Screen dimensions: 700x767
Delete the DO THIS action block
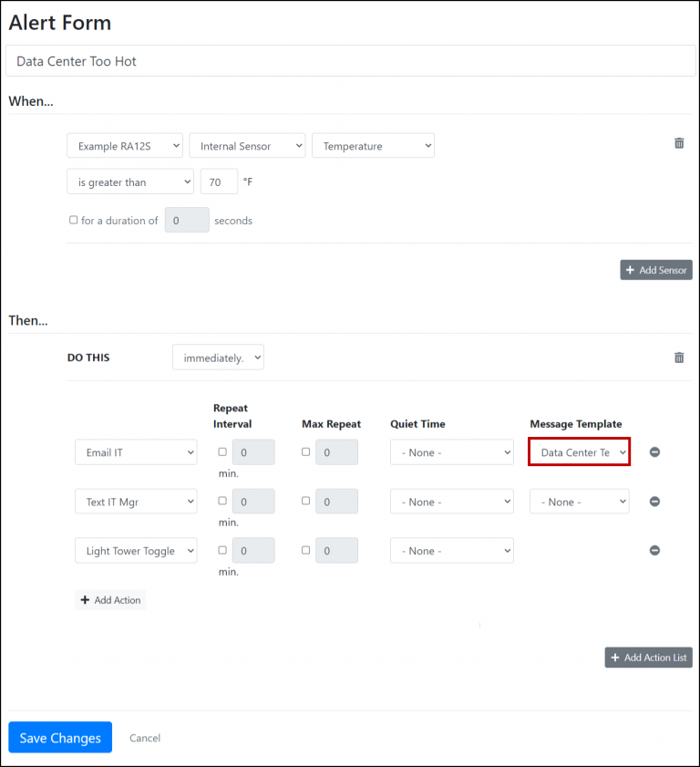[679, 357]
